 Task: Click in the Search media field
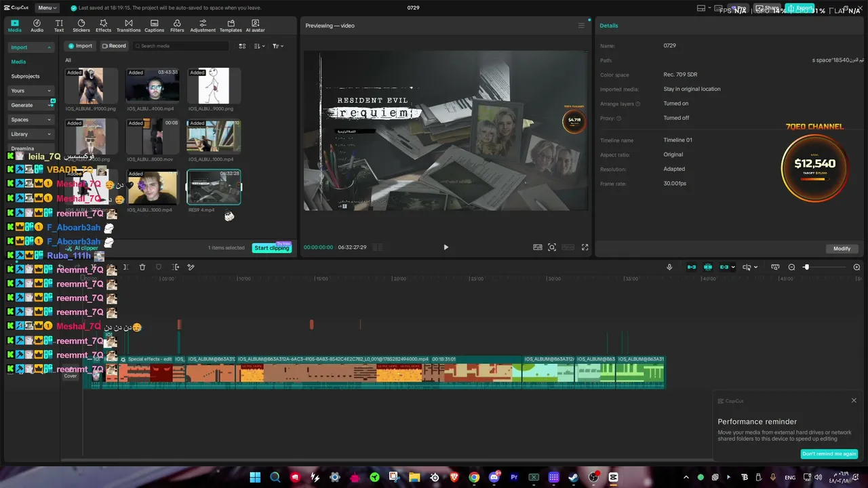(x=180, y=46)
